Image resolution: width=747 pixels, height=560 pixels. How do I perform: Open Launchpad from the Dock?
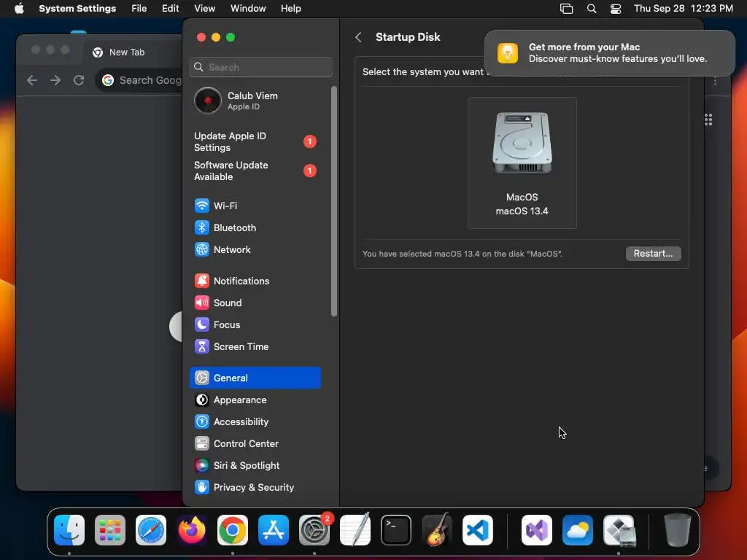click(x=110, y=530)
